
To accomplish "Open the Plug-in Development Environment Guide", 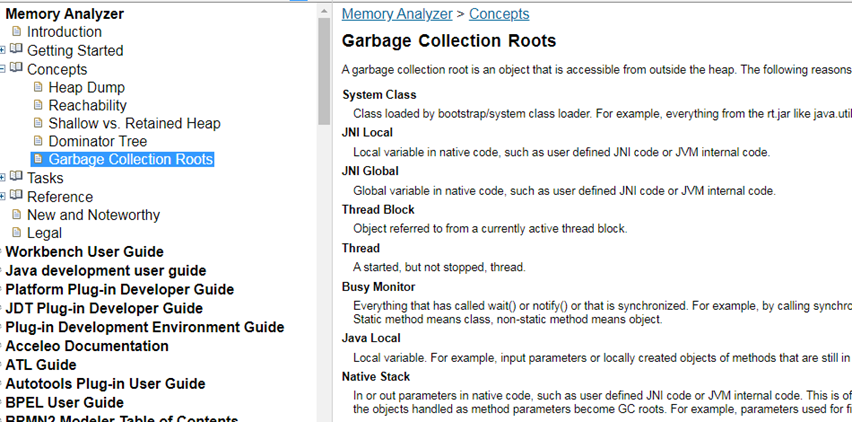I will (145, 327).
